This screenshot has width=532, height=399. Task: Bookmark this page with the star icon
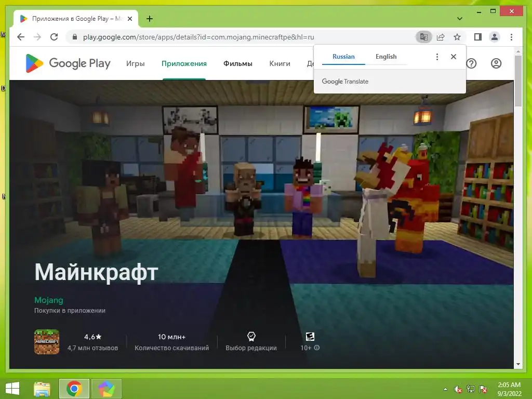coord(457,37)
